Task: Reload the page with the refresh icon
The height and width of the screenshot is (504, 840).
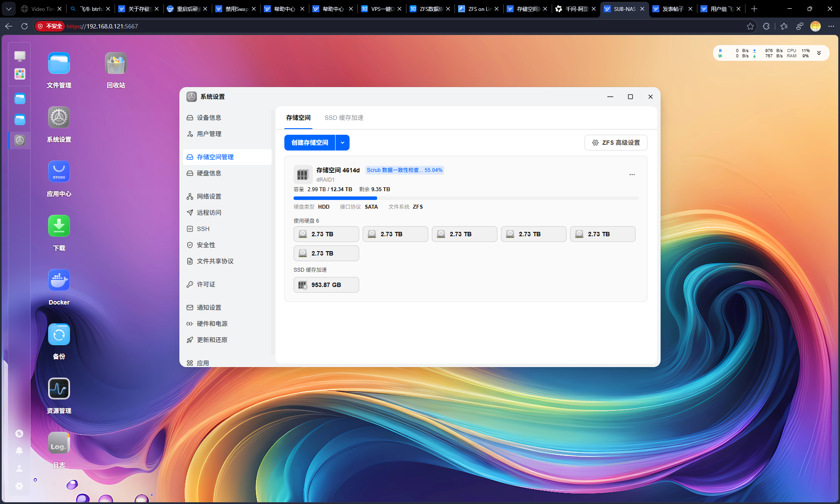Action: click(24, 26)
